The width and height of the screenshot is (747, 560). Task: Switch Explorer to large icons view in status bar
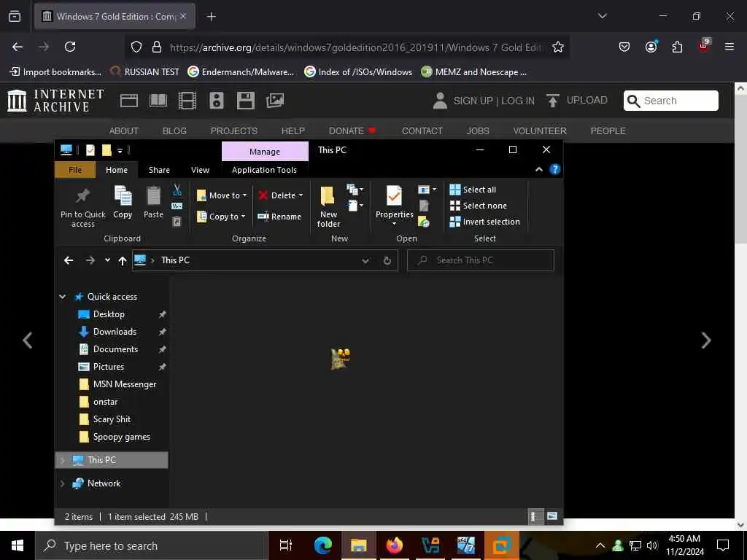click(552, 516)
